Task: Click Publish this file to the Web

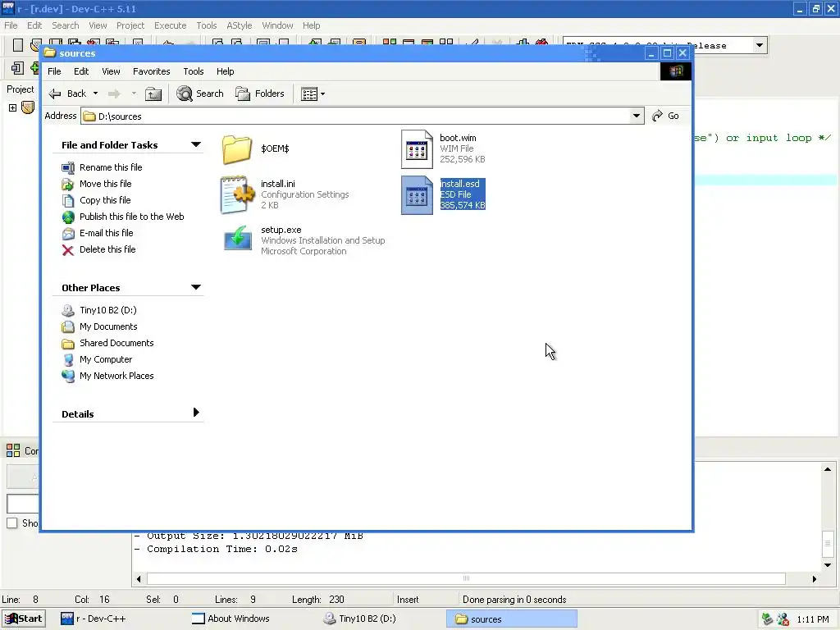Action: click(x=132, y=217)
